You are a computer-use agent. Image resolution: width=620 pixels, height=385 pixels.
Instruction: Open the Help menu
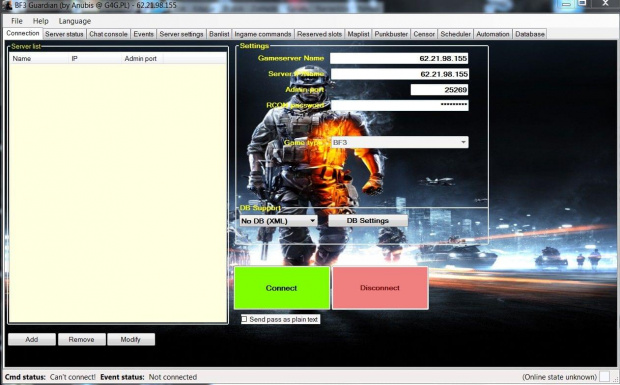tap(40, 21)
